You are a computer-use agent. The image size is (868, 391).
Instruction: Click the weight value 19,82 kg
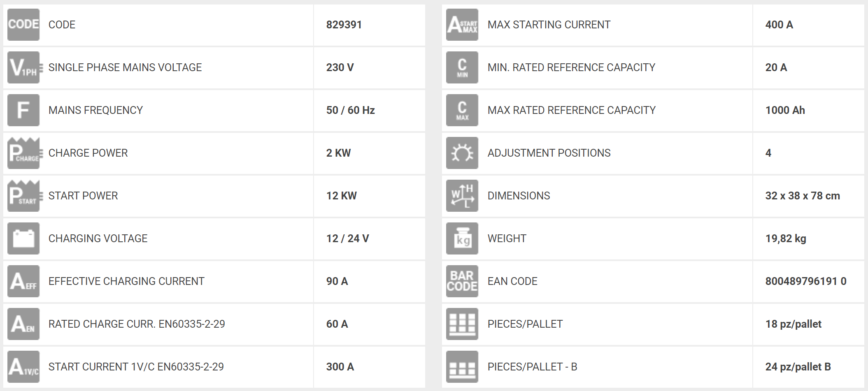(x=785, y=238)
